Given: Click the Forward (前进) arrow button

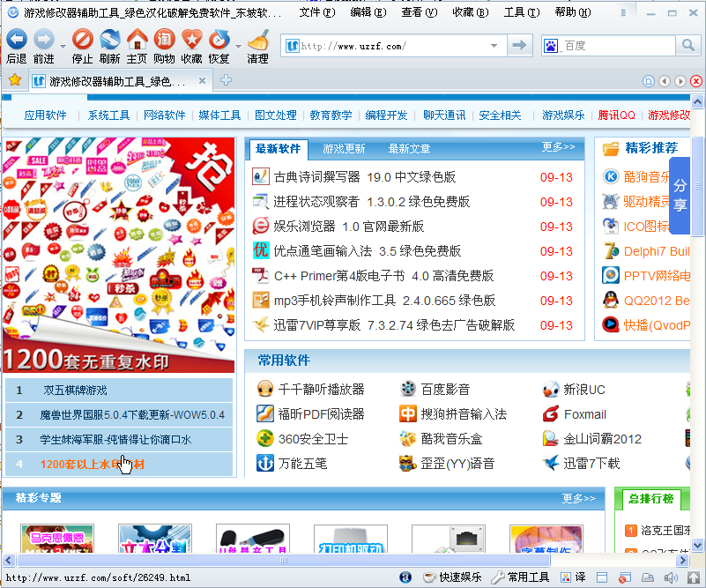Looking at the screenshot, I should click(x=44, y=46).
